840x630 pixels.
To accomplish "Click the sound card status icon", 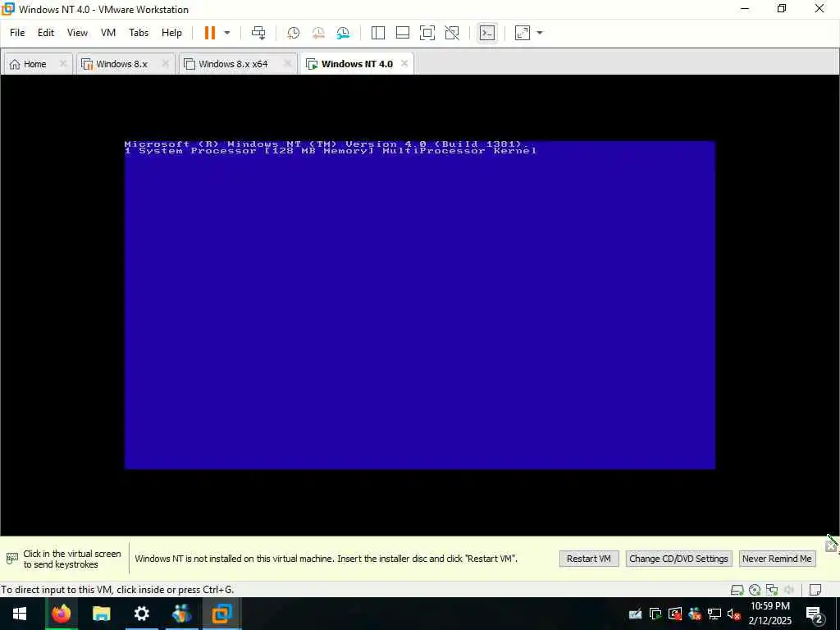I will (788, 590).
